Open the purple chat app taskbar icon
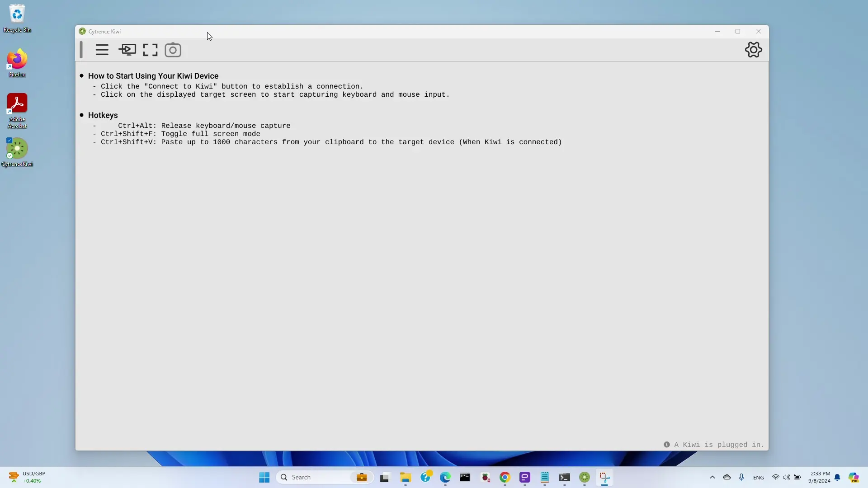 pos(524,477)
